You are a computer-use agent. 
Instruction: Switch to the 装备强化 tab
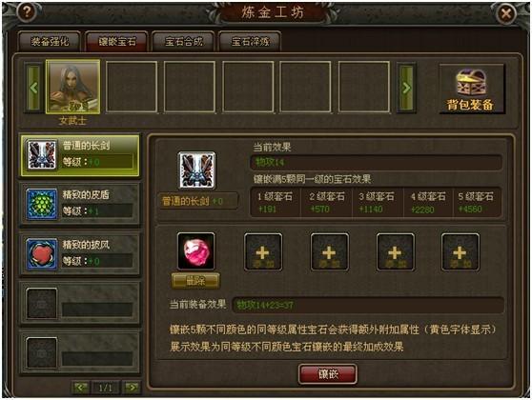(x=50, y=41)
